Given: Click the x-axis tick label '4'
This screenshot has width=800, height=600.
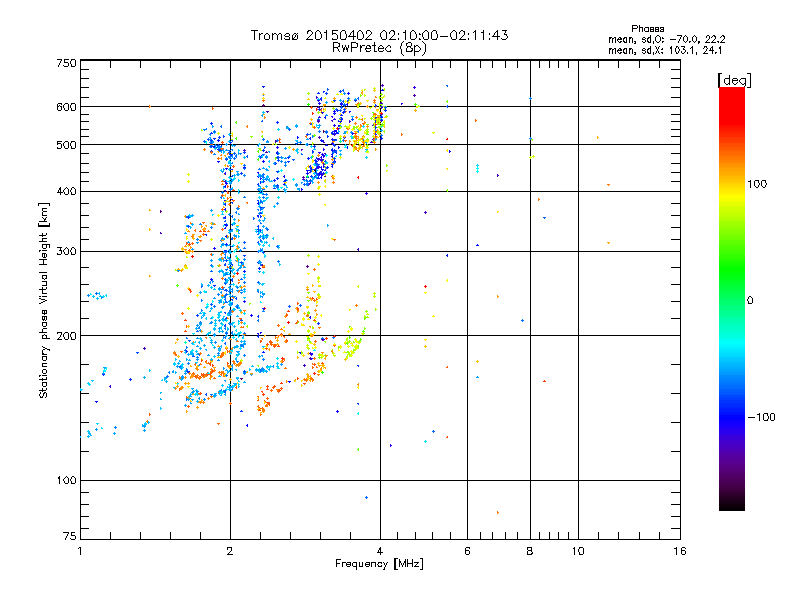Looking at the screenshot, I should [380, 551].
